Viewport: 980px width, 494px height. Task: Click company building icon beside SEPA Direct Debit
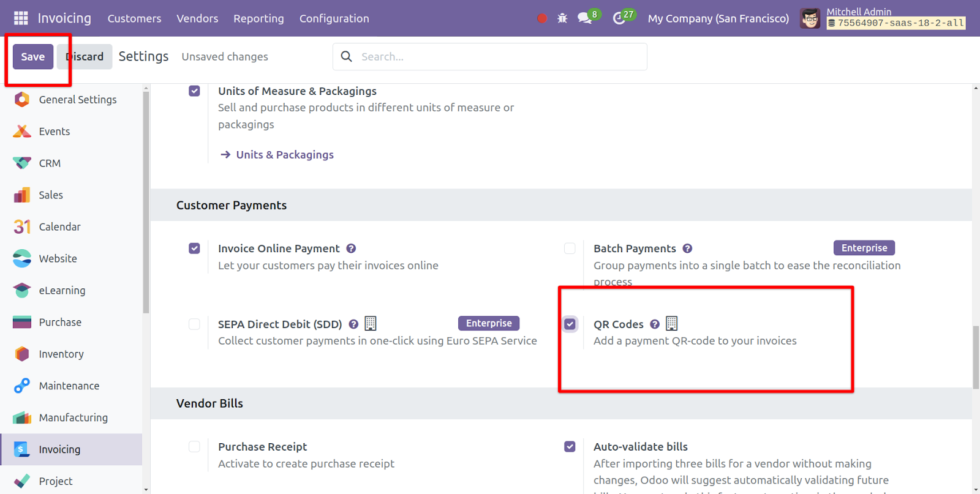click(x=371, y=323)
